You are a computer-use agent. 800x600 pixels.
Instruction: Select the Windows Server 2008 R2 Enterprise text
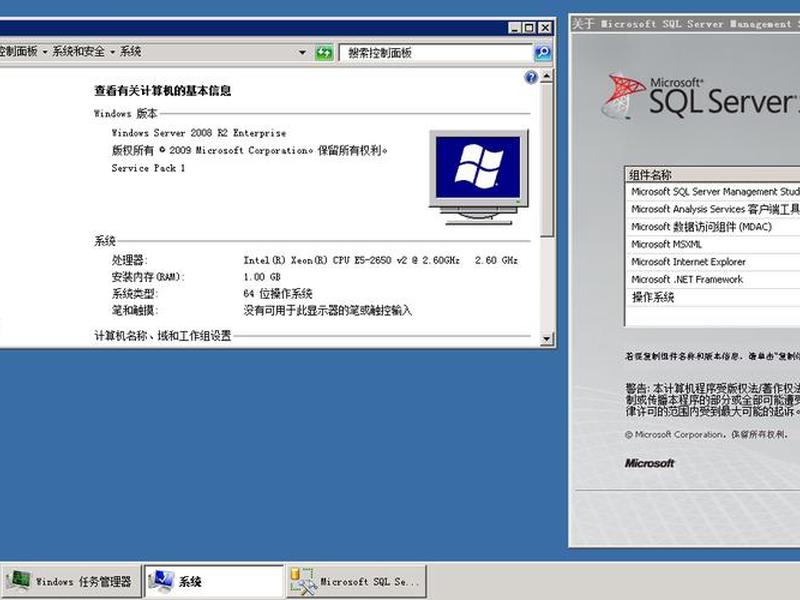tap(199, 133)
